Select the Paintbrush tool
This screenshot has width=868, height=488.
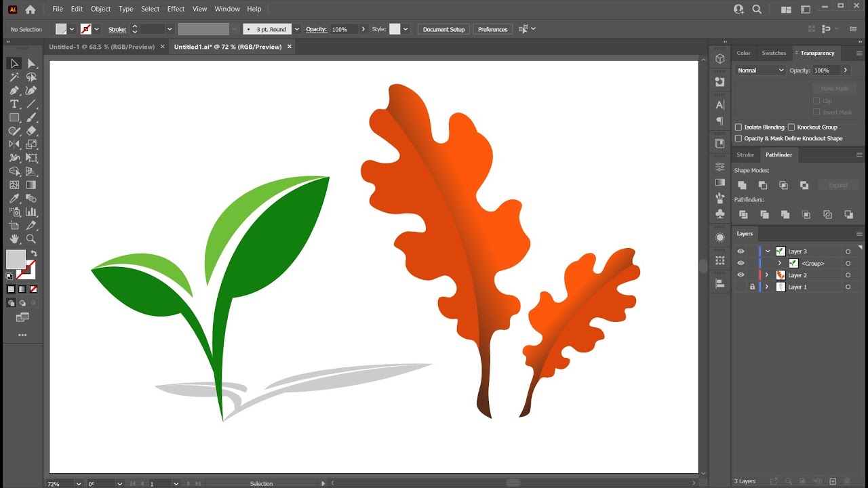31,117
